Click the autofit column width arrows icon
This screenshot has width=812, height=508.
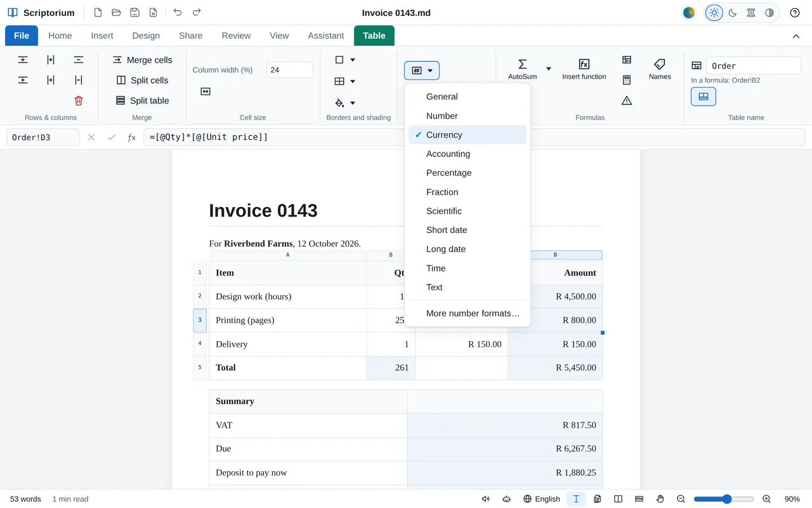click(206, 91)
